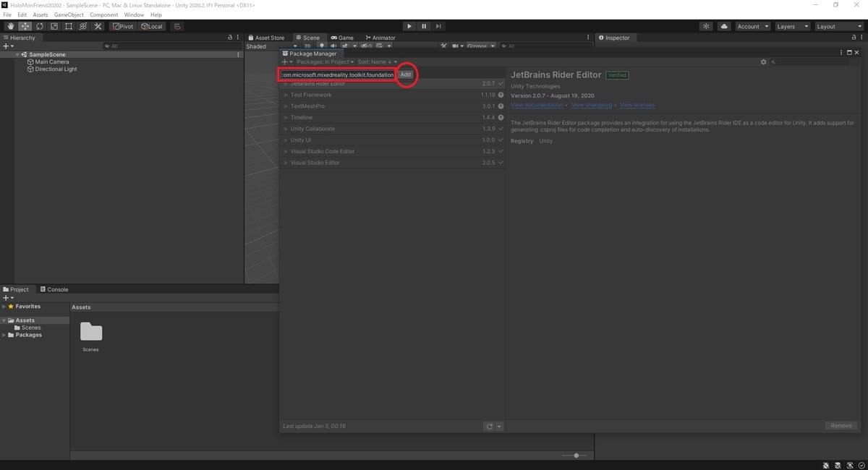
Task: Click the plus add package icon
Action: [286, 62]
